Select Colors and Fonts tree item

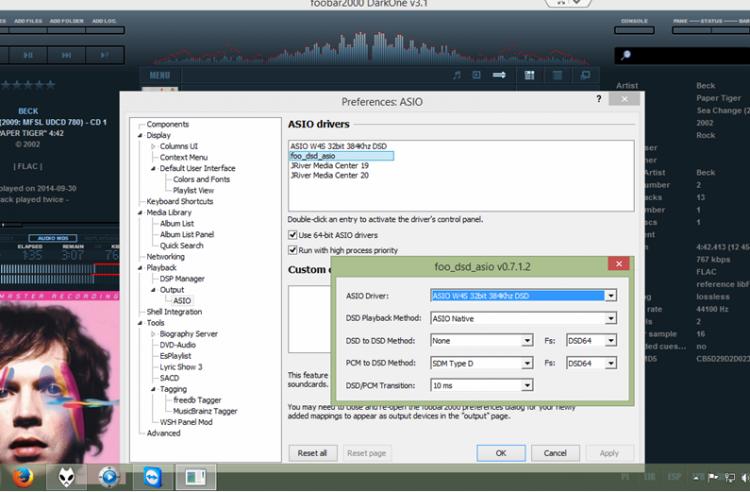pos(201,179)
